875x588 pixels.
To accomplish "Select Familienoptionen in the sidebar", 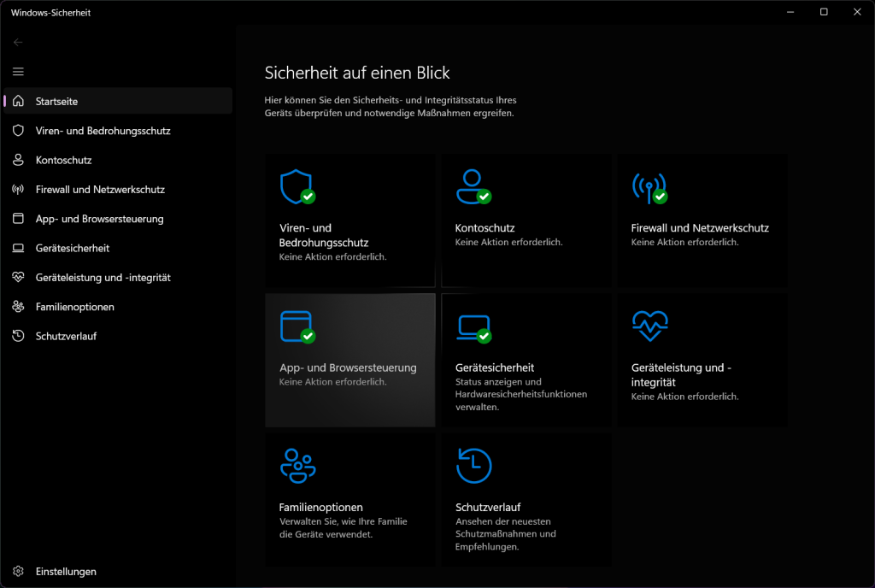I will 74,307.
